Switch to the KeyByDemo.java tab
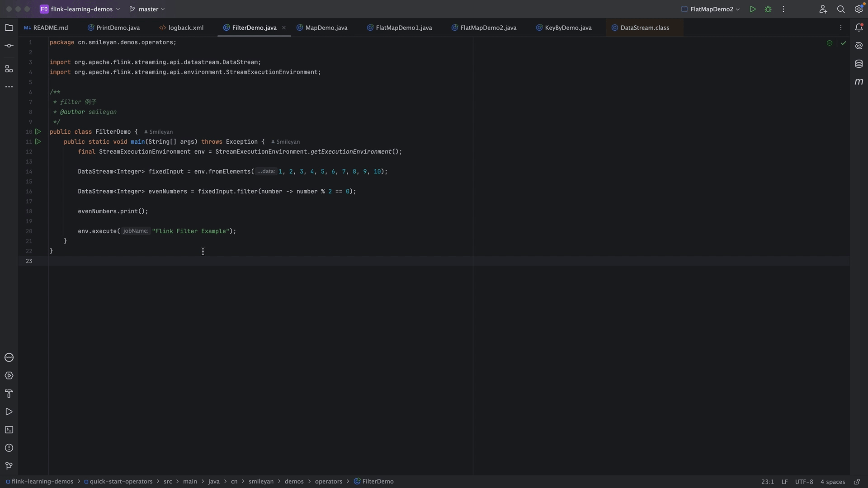The image size is (868, 488). [568, 28]
